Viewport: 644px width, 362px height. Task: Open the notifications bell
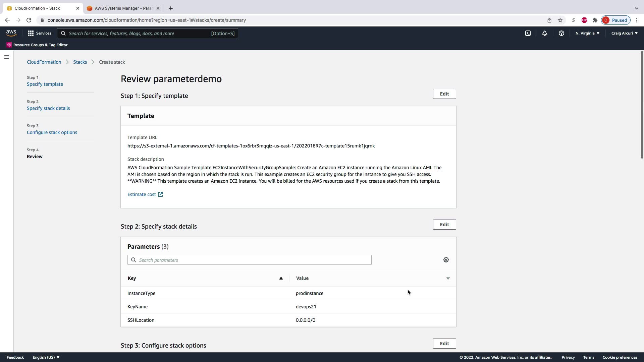click(545, 33)
